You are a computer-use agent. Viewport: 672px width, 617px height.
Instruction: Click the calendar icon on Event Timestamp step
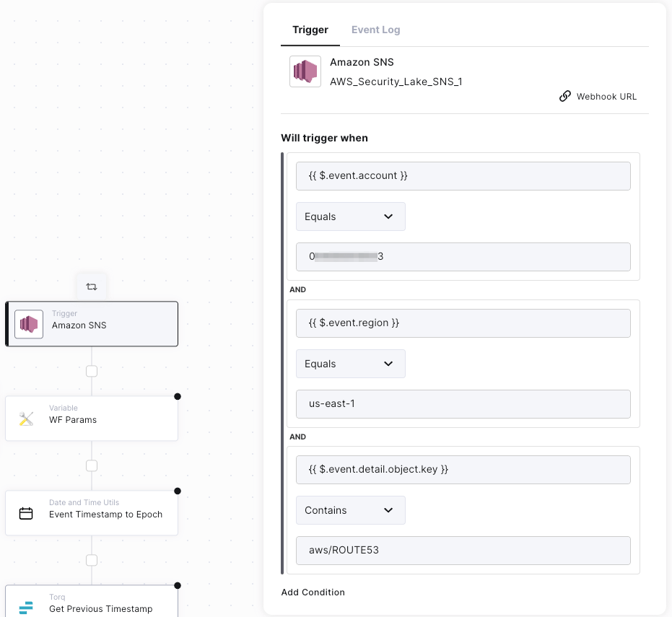point(26,514)
